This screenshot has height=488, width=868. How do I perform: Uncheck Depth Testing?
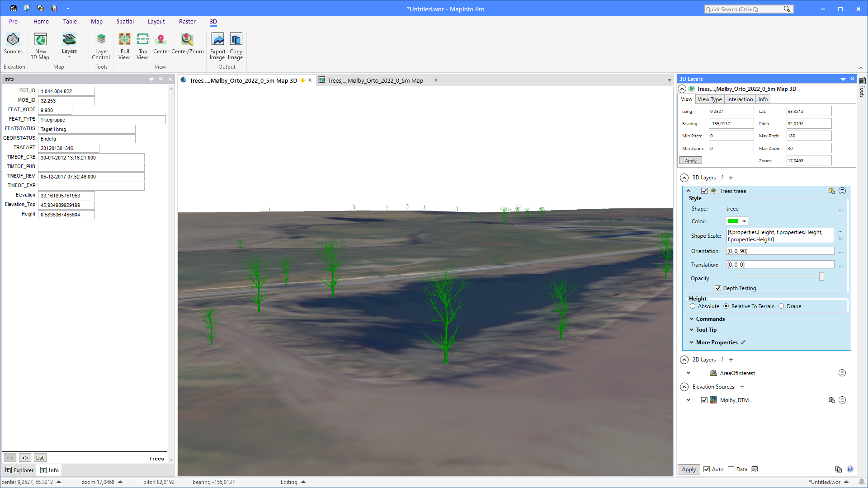(718, 288)
